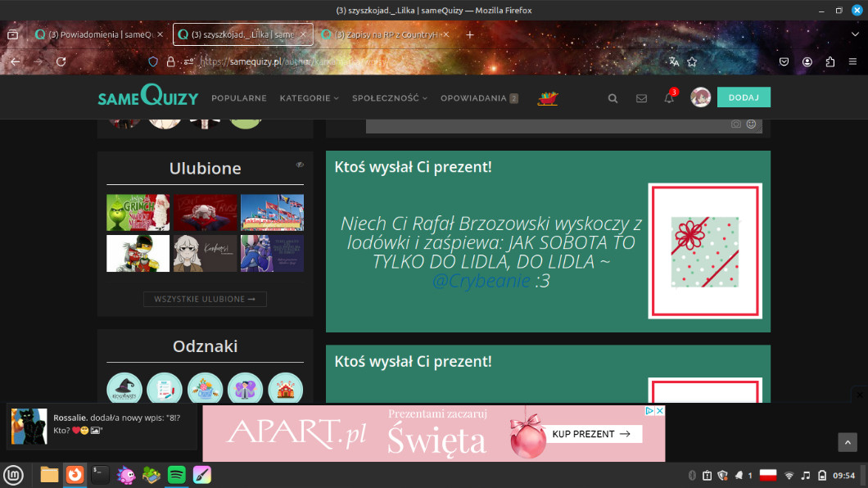
Task: Expand the Kategorie dropdown menu
Action: (309, 98)
